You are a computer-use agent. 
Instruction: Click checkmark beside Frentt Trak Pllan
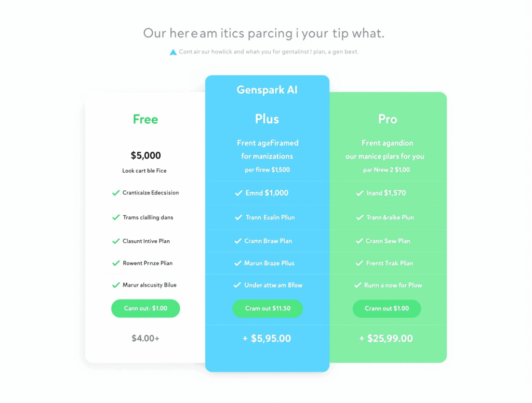point(360,263)
